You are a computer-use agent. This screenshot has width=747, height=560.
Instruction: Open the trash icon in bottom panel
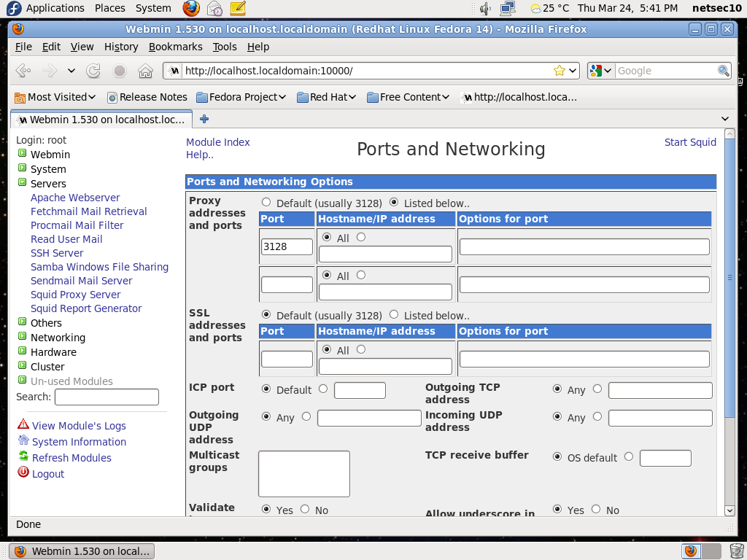[x=736, y=551]
